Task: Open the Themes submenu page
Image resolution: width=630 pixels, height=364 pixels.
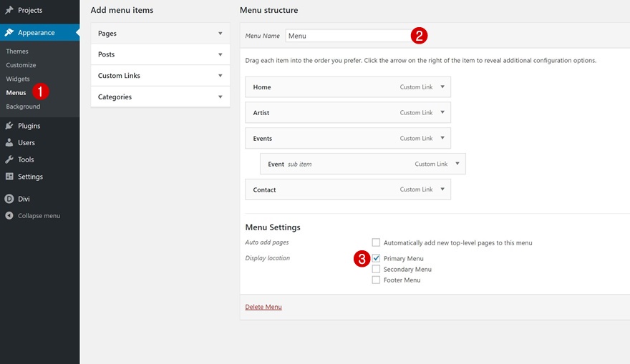Action: click(x=17, y=51)
